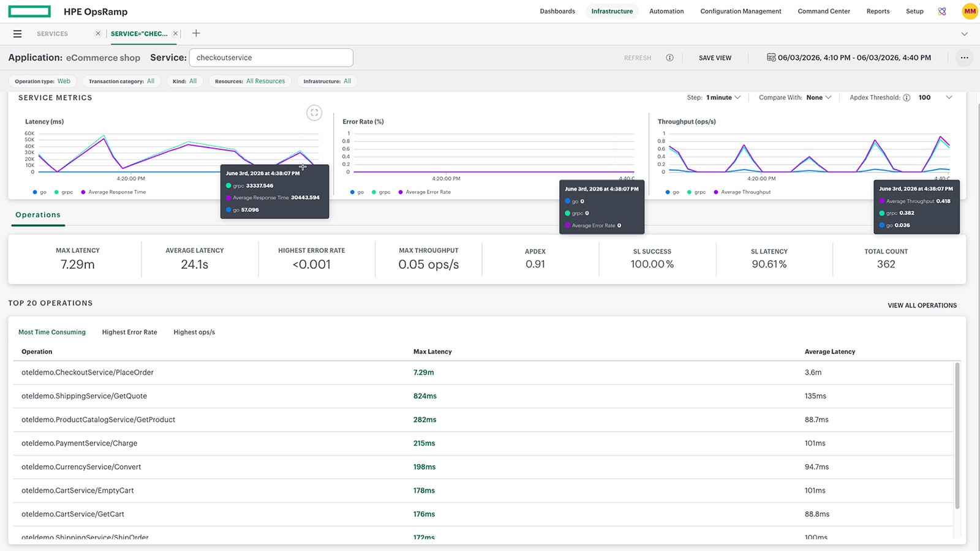
Task: Open the Transaction category All filter
Action: click(x=121, y=81)
